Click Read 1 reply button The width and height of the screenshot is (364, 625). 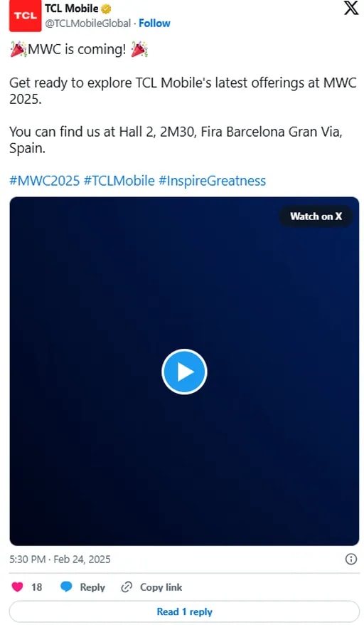click(x=184, y=611)
